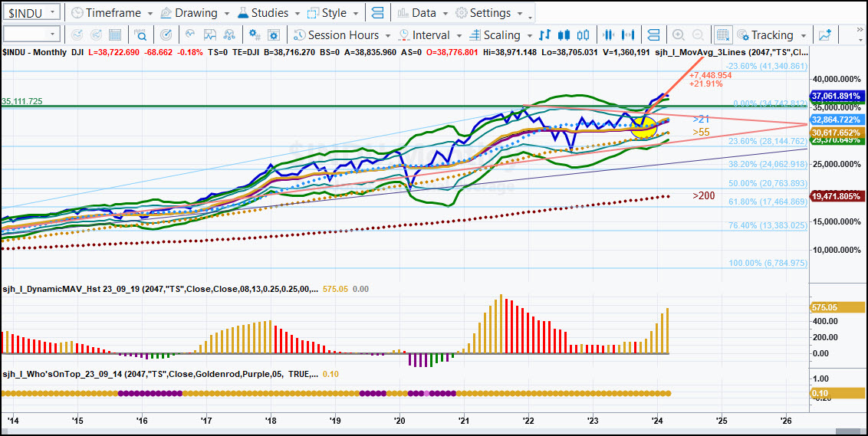Screen dimensions: 868x436
Task: Open the $INDU symbol dropdown
Action: (52, 12)
